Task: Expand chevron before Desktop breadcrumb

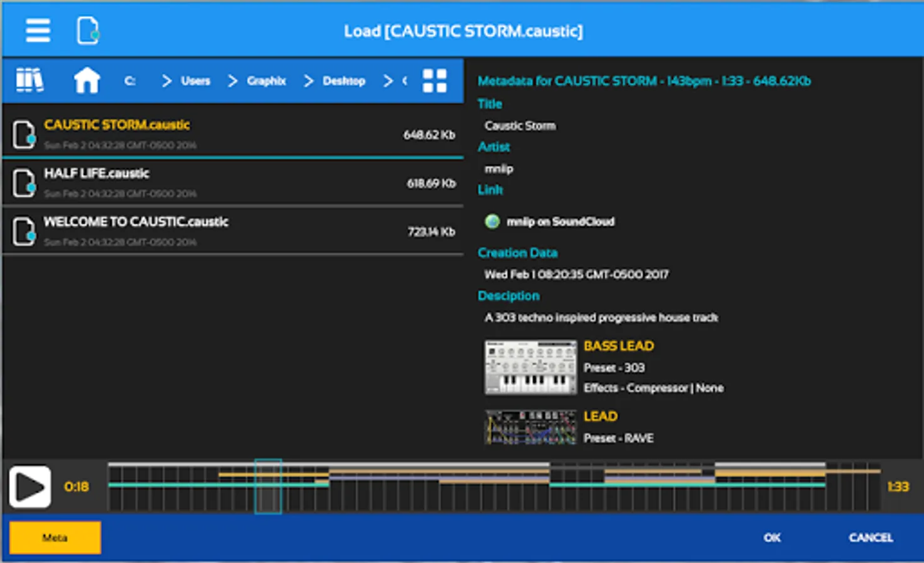Action: pos(308,81)
